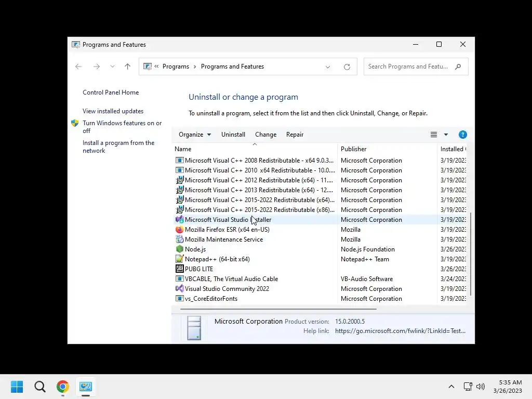
Task: Select the Microsoft Visual Studio Installer icon
Action: (179, 220)
